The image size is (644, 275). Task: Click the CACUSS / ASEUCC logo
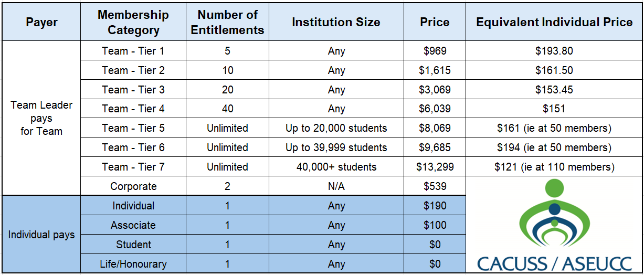[554, 225]
